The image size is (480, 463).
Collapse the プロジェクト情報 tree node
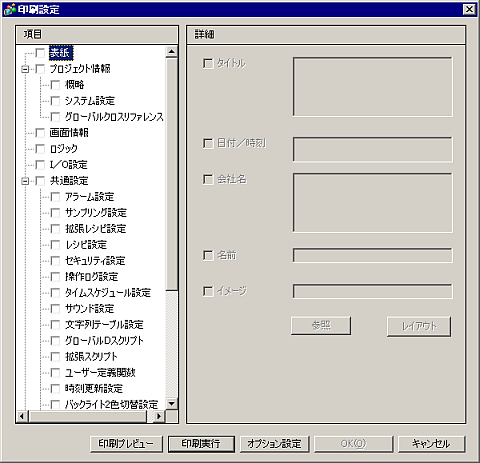[x=25, y=69]
